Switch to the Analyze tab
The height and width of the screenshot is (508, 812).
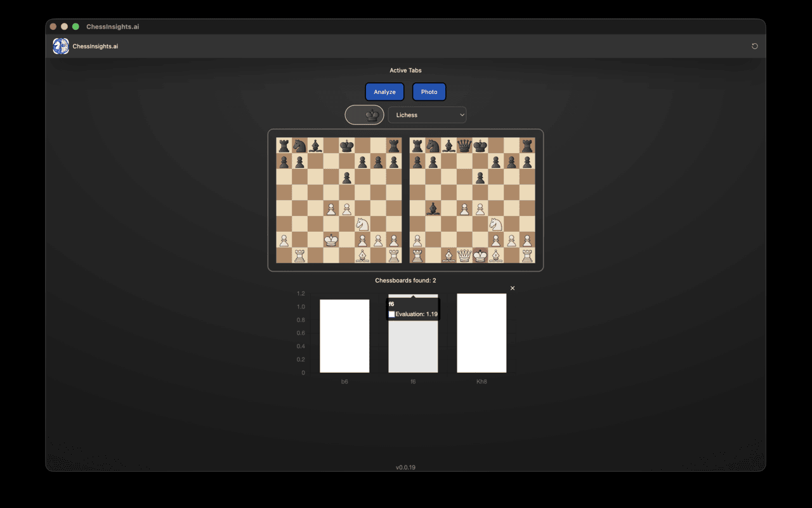coord(384,91)
